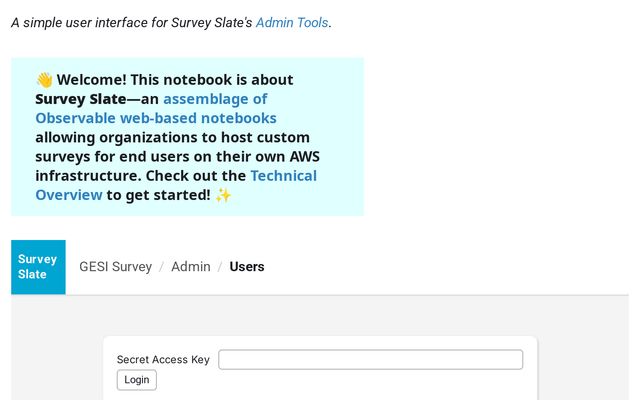640x400 pixels.
Task: Click the Users breadcrumb item
Action: point(247,267)
